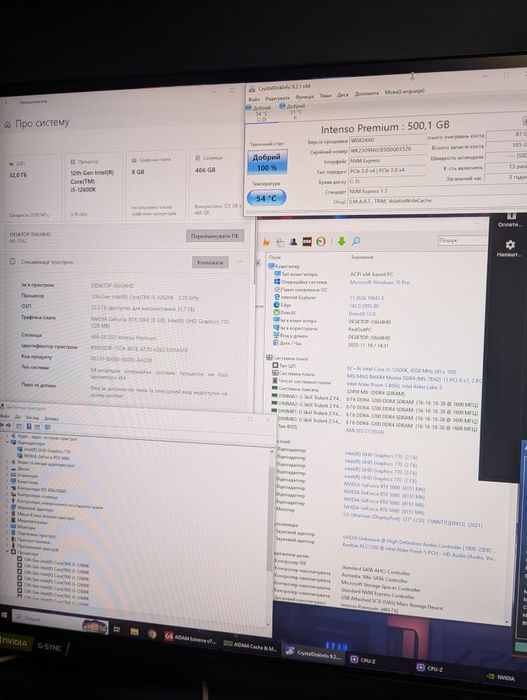527x700 pixels.
Task: Open the Диск menu in CrystalDiskInfo
Action: tap(343, 94)
